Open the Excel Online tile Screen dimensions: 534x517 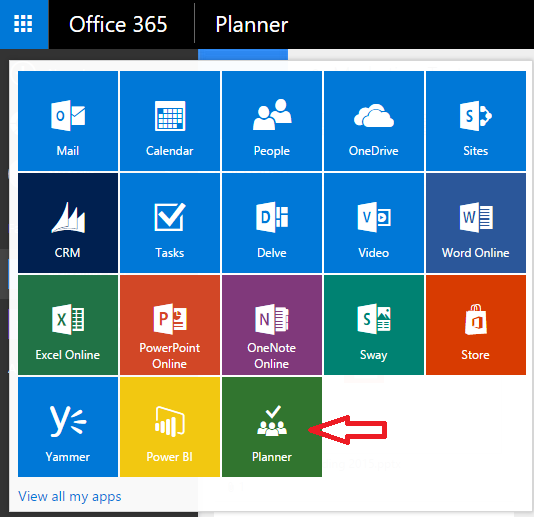tap(68, 325)
